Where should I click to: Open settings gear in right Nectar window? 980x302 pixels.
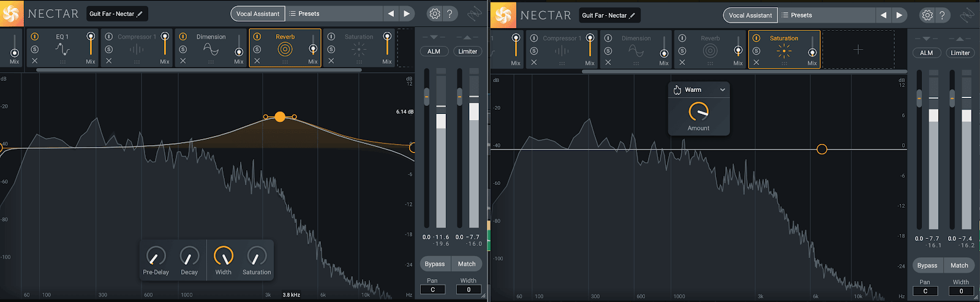tap(927, 15)
